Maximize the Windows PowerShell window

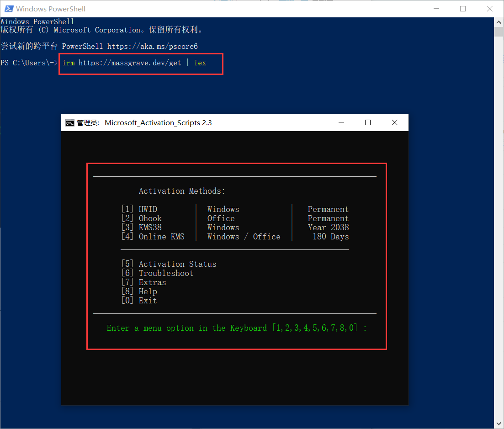[x=463, y=9]
